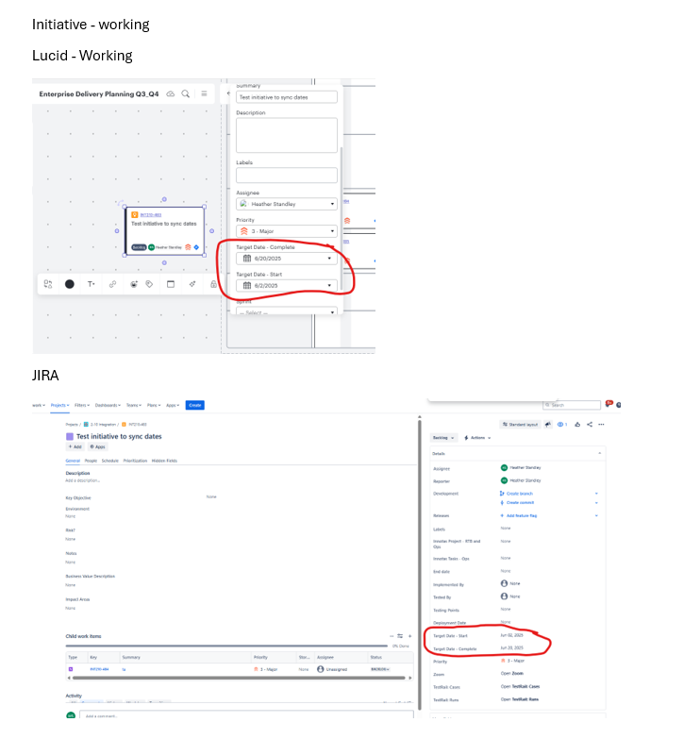Switch to the People tab
The width and height of the screenshot is (700, 739).
coord(91,461)
